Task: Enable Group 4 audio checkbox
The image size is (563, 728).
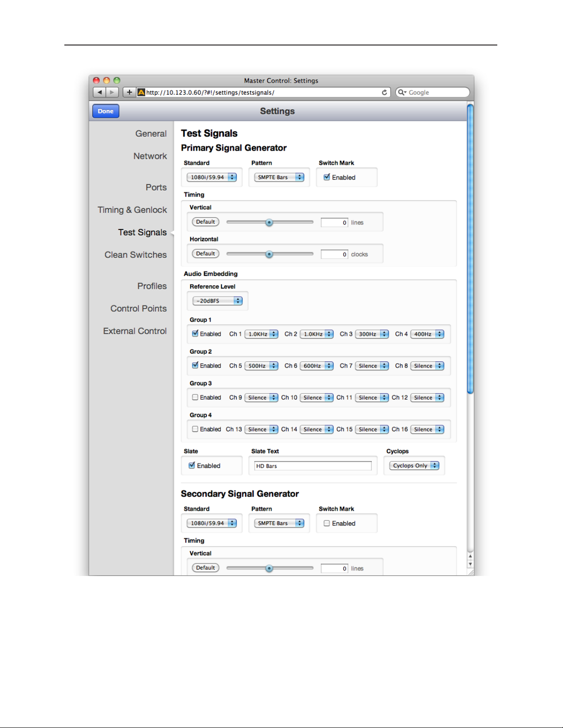Action: pyautogui.click(x=195, y=429)
